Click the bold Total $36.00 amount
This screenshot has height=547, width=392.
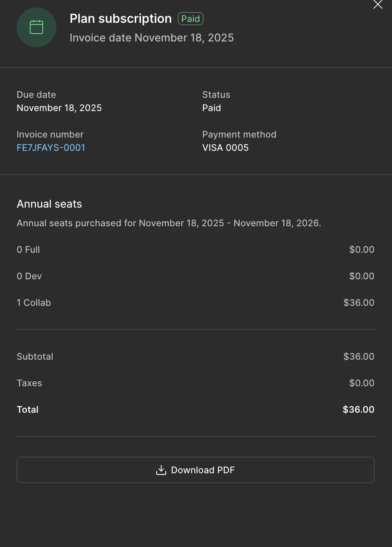[358, 409]
